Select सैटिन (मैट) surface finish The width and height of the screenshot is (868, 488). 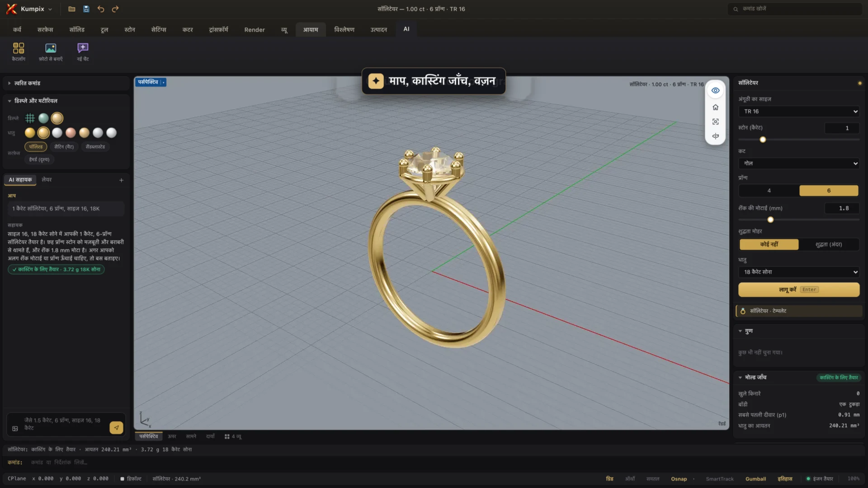(x=64, y=147)
